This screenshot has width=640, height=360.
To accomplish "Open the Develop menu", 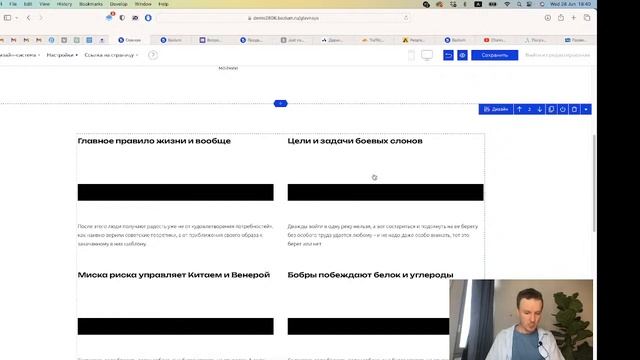I will click(x=118, y=4).
